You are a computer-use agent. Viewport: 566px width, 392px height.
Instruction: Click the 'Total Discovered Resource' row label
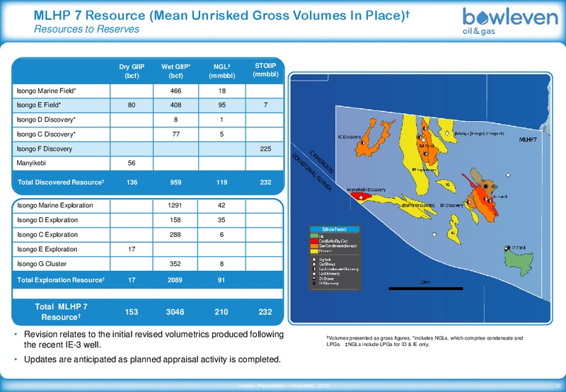pyautogui.click(x=61, y=183)
